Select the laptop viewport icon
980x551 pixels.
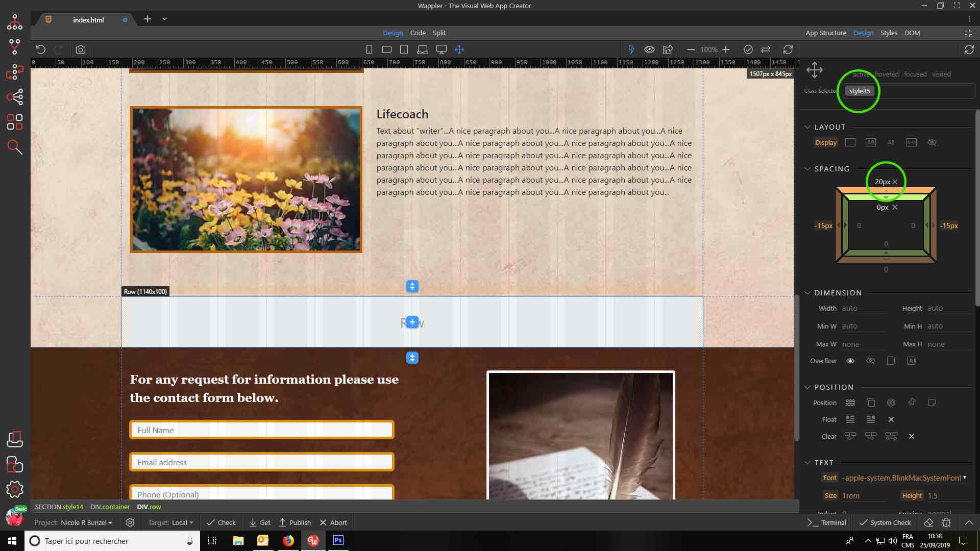[423, 49]
